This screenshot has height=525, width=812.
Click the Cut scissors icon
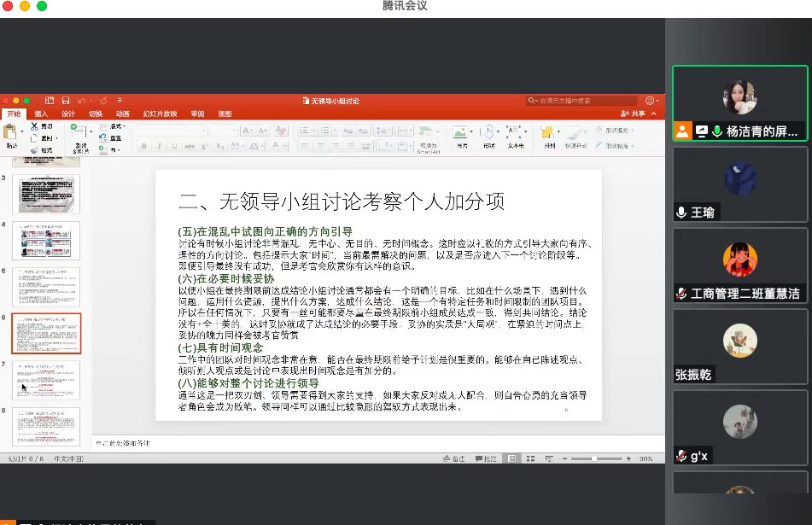tap(34, 126)
